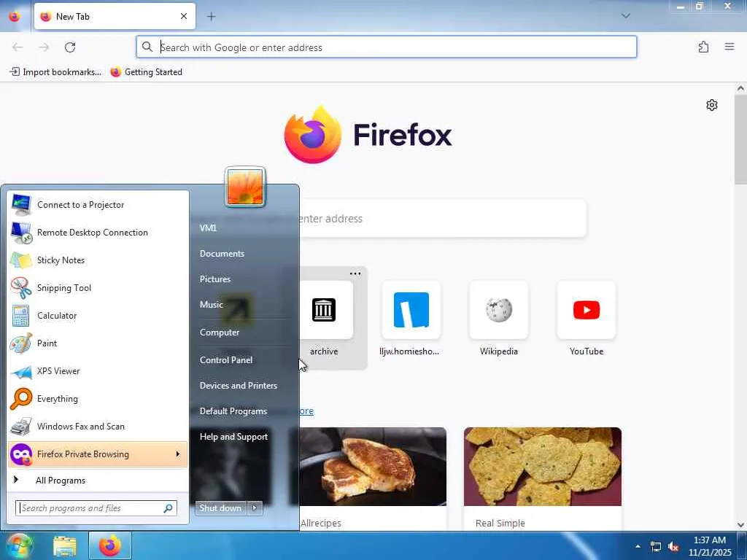Viewport: 747px width, 560px height.
Task: Open File Explorer from taskbar
Action: 65,546
